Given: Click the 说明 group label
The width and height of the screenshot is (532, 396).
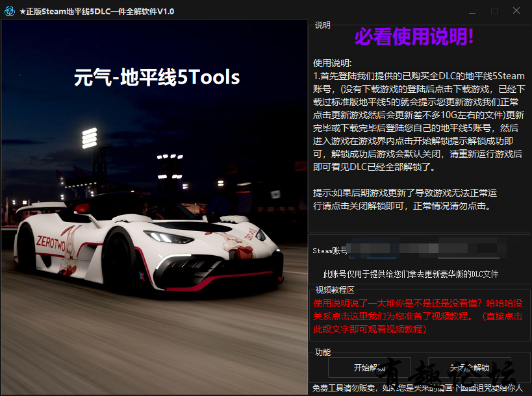Looking at the screenshot, I should 323,25.
